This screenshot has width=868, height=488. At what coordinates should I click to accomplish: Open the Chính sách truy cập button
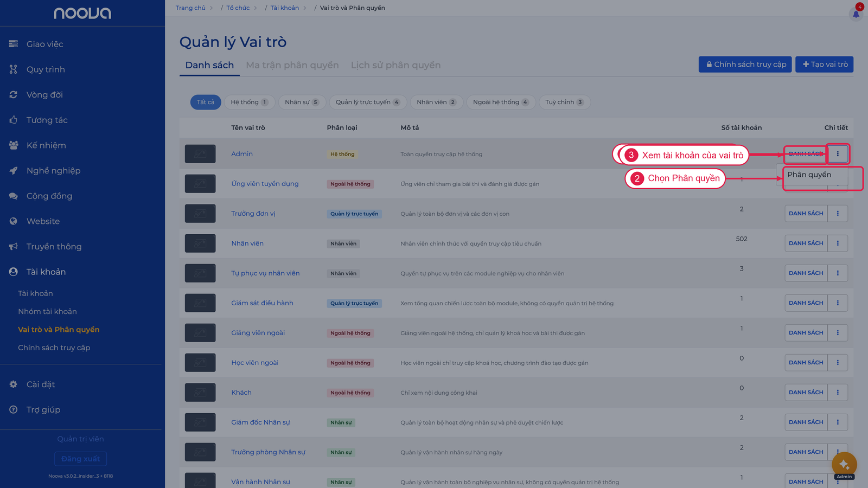[x=745, y=65]
